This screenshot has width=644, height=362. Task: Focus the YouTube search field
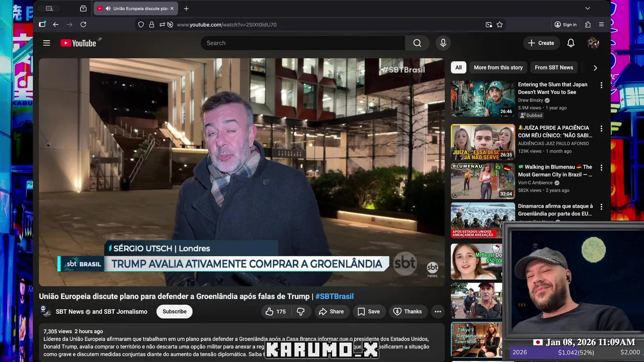(302, 43)
